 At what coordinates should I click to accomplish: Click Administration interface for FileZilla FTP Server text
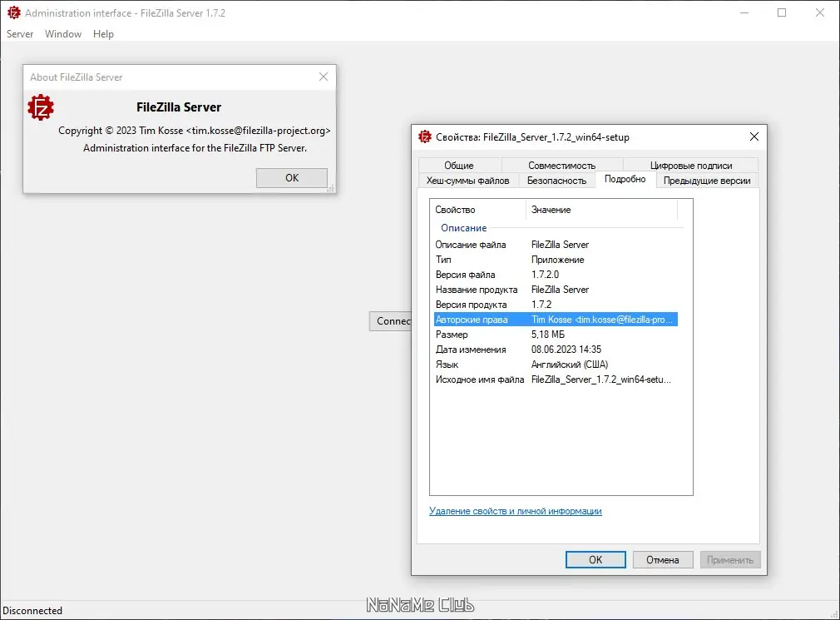(x=195, y=148)
